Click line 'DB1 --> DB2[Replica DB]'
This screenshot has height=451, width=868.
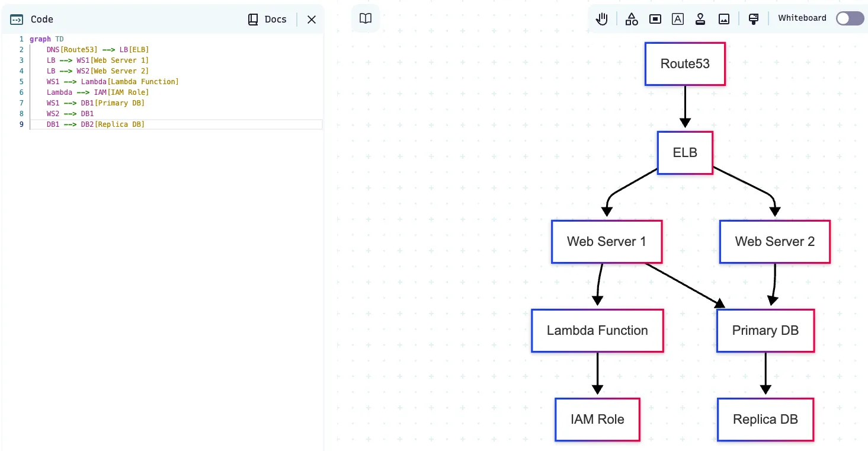coord(95,124)
